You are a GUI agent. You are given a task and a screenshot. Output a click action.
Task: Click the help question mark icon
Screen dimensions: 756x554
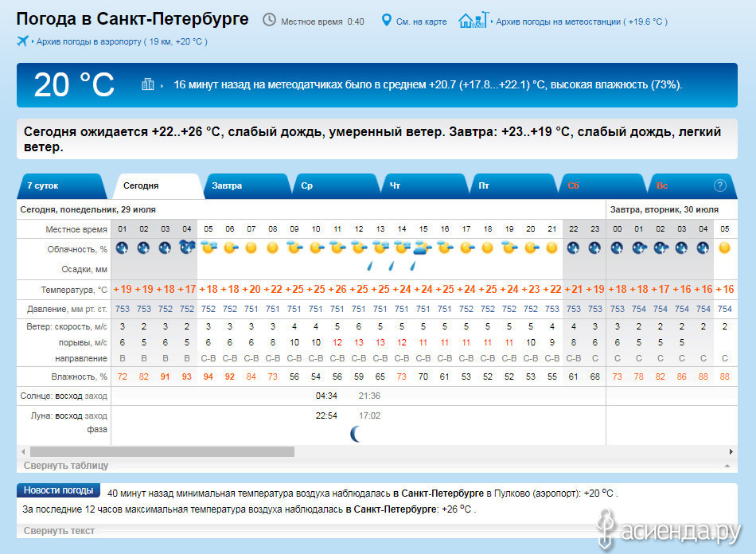[x=719, y=185]
